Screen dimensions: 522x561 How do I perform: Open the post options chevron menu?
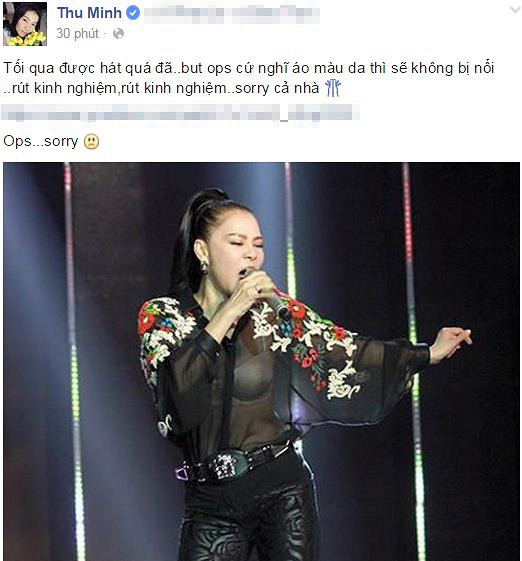(x=514, y=10)
